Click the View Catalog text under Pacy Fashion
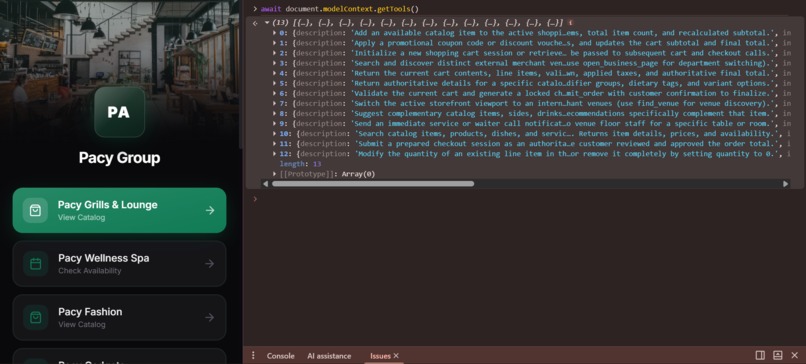The width and height of the screenshot is (806, 364). [82, 324]
